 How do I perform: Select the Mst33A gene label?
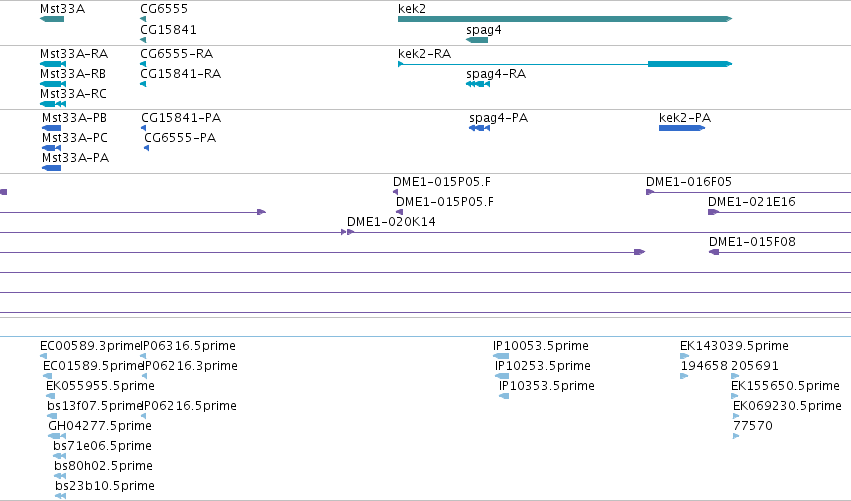(62, 9)
